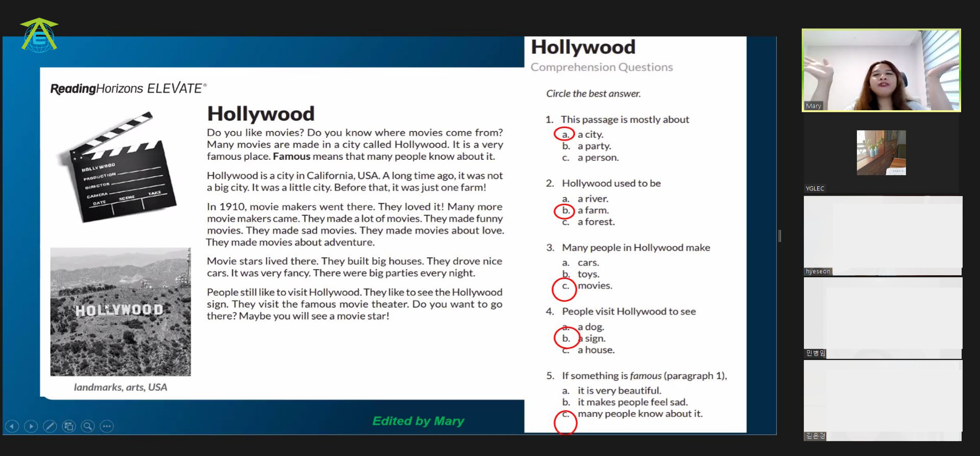Click the "landmarks, arts, USA" caption
980x456 pixels.
(120, 387)
